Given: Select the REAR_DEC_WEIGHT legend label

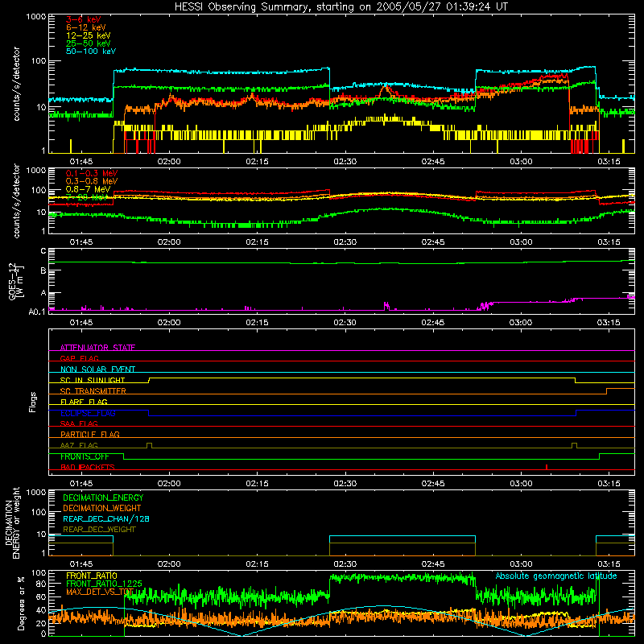Looking at the screenshot, I should coord(99,530).
